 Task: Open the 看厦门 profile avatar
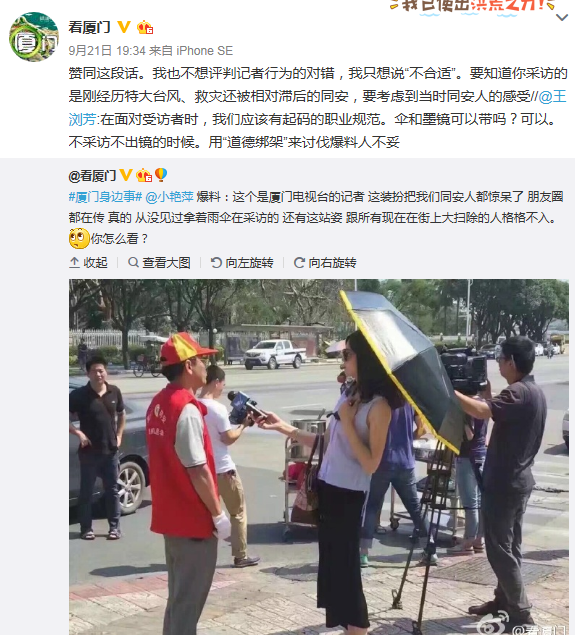click(34, 37)
